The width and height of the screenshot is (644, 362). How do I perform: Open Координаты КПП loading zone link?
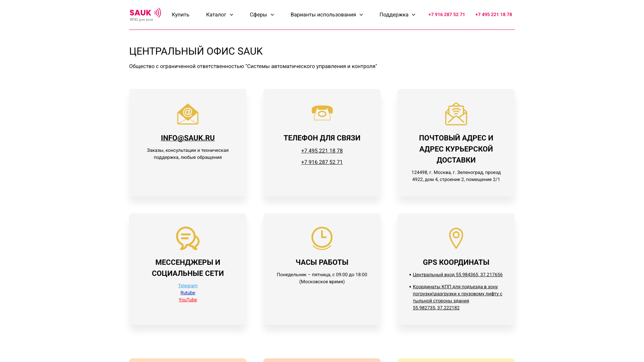coord(458,297)
